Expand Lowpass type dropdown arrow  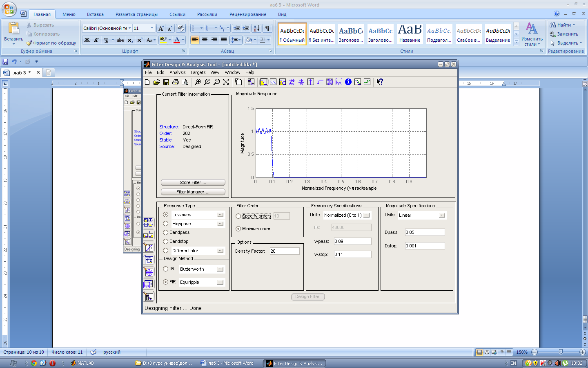coord(220,215)
